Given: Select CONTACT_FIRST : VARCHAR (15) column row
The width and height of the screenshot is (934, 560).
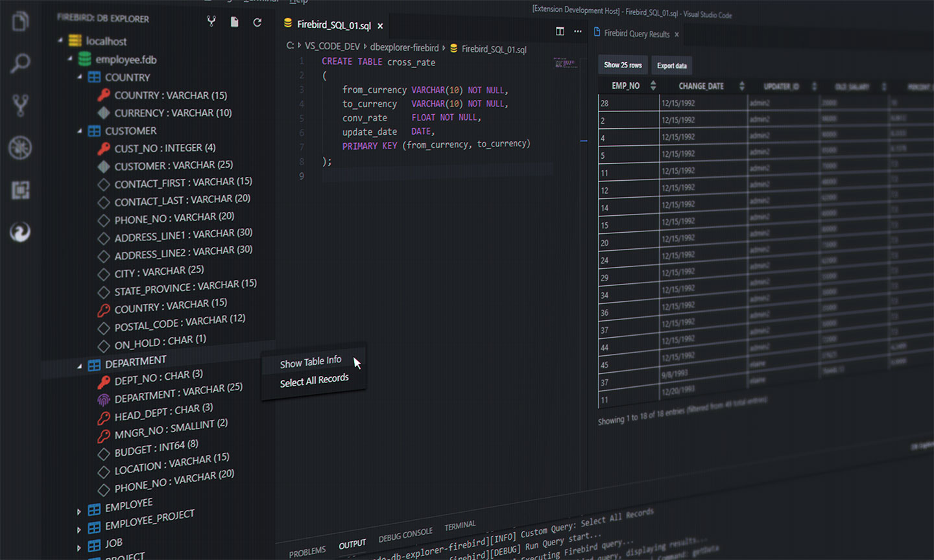Looking at the screenshot, I should [183, 183].
